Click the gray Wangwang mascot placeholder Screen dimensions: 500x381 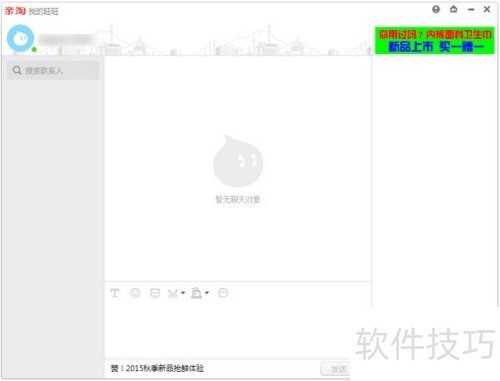238,161
